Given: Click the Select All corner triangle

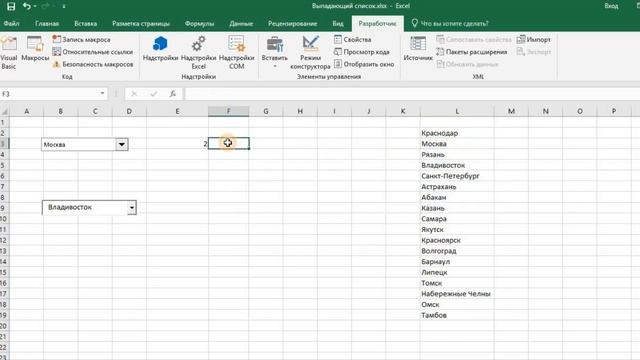Looking at the screenshot, I should click(4, 111).
